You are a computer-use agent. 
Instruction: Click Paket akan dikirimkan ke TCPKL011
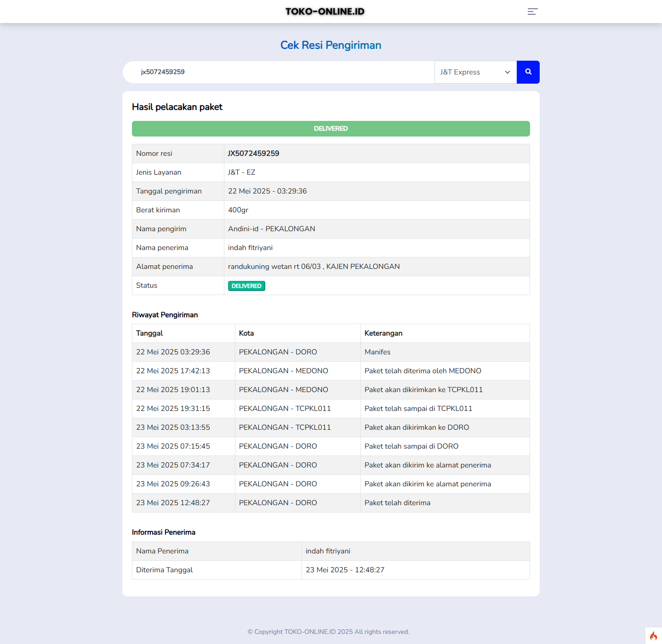[424, 390]
